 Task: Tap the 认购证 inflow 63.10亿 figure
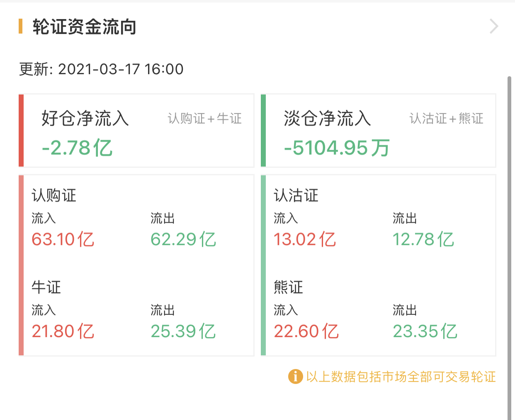click(x=63, y=240)
